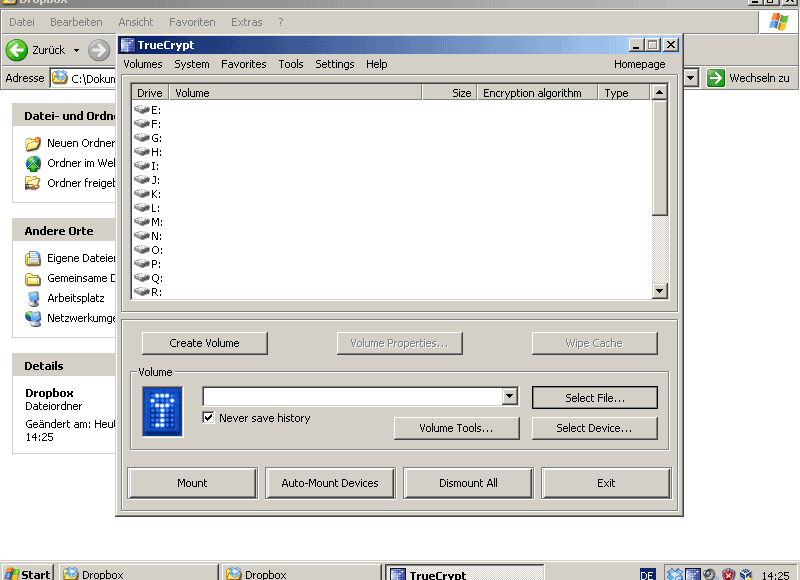Click the green Zurück back arrow in Explorer

click(x=17, y=50)
